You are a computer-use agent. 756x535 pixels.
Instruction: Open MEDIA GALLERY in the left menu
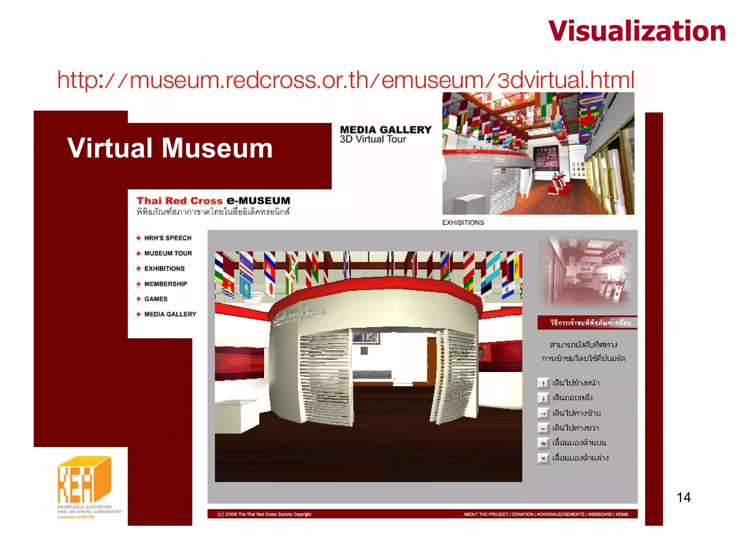pyautogui.click(x=170, y=314)
